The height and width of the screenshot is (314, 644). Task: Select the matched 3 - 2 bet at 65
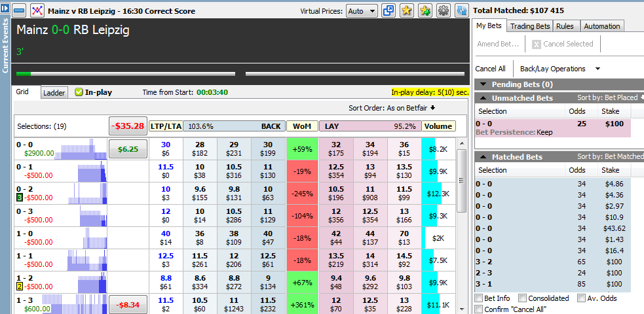(553, 262)
